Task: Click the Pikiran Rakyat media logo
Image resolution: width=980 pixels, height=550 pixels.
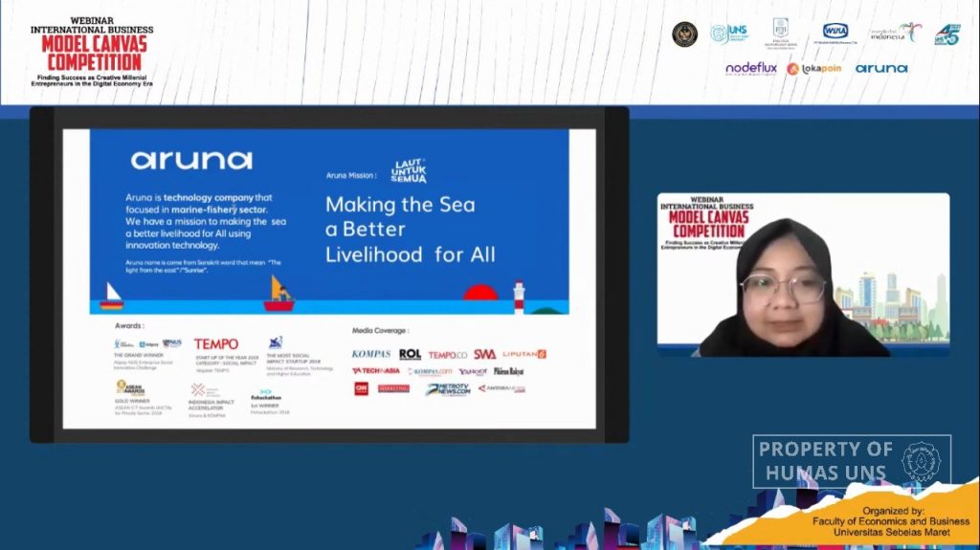Action: (508, 371)
